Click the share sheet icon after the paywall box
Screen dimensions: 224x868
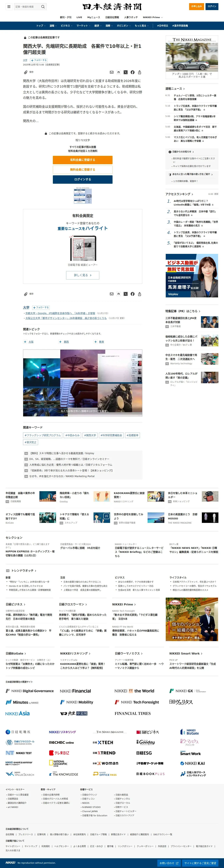click(139, 294)
